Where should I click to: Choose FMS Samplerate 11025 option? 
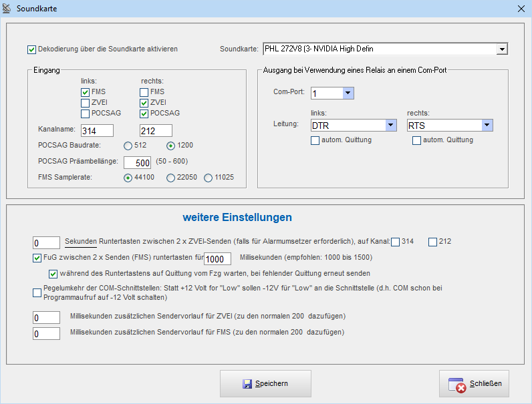(x=209, y=178)
